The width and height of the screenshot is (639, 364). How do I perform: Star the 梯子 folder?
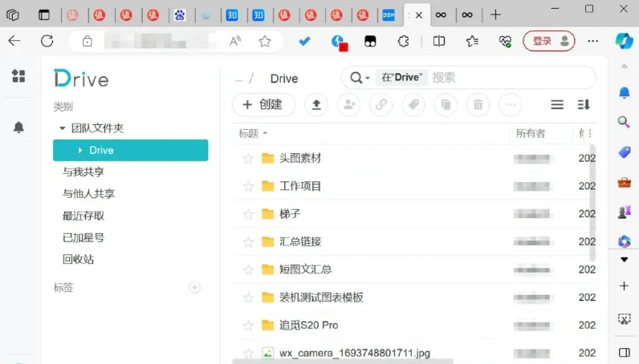click(248, 214)
